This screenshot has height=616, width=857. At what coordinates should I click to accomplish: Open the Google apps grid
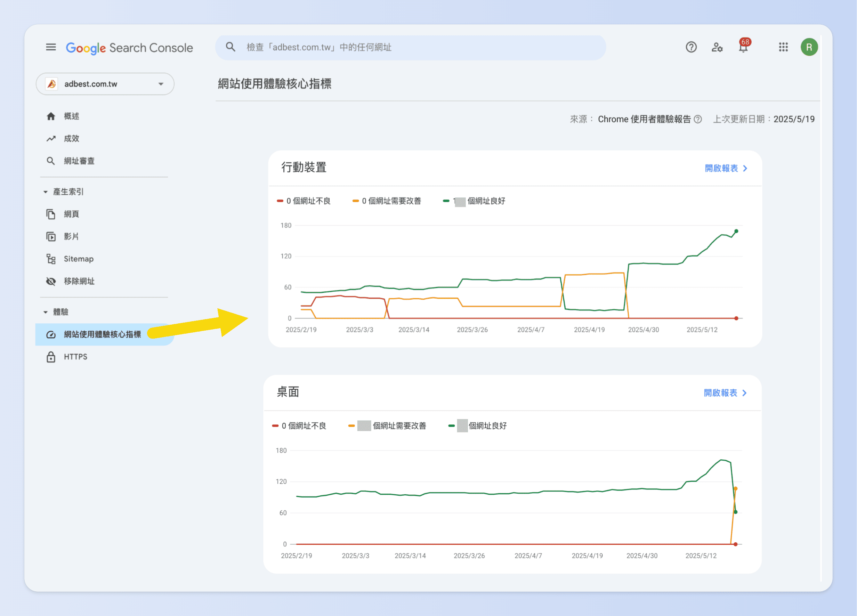[x=783, y=47]
